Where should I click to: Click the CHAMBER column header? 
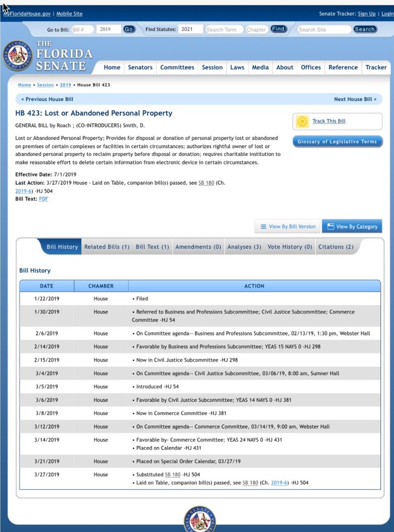101,286
